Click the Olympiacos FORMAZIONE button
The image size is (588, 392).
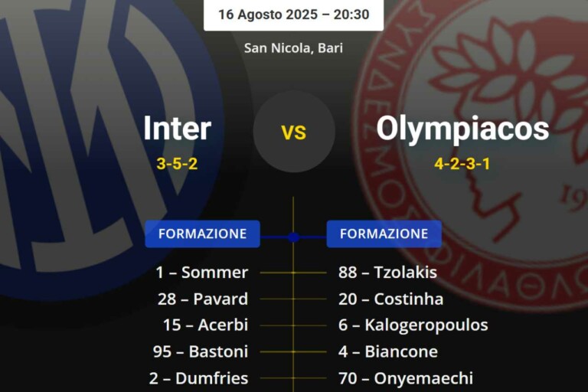coord(384,234)
